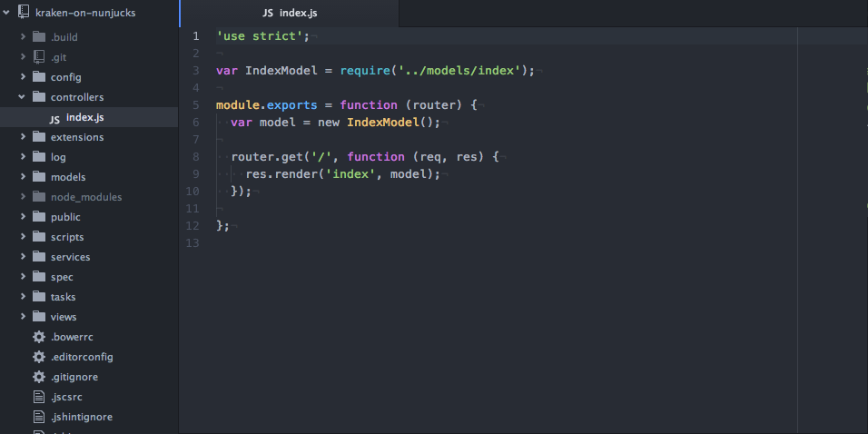Expand the .build folder chevron

pos(22,37)
